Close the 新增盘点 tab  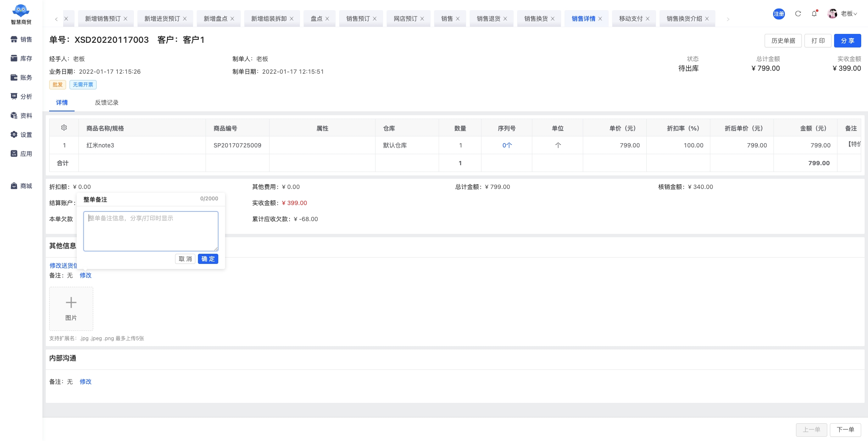(232, 19)
